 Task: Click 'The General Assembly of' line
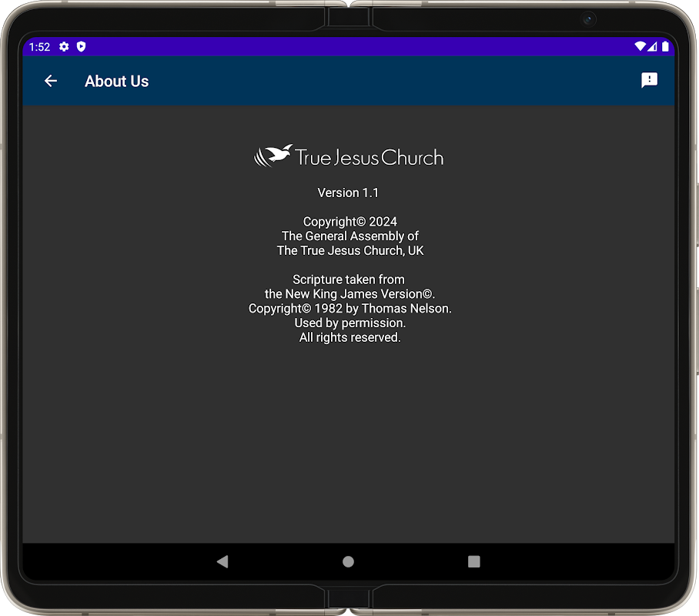pos(350,236)
